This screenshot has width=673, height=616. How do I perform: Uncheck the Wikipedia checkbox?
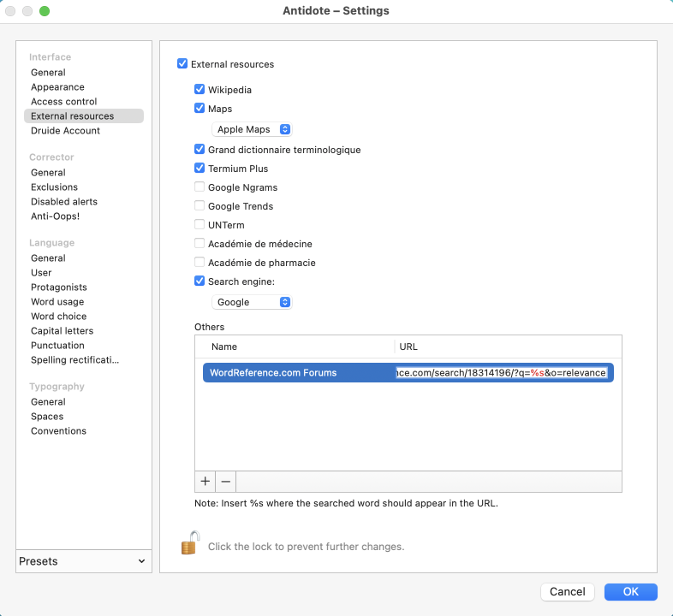coord(200,90)
